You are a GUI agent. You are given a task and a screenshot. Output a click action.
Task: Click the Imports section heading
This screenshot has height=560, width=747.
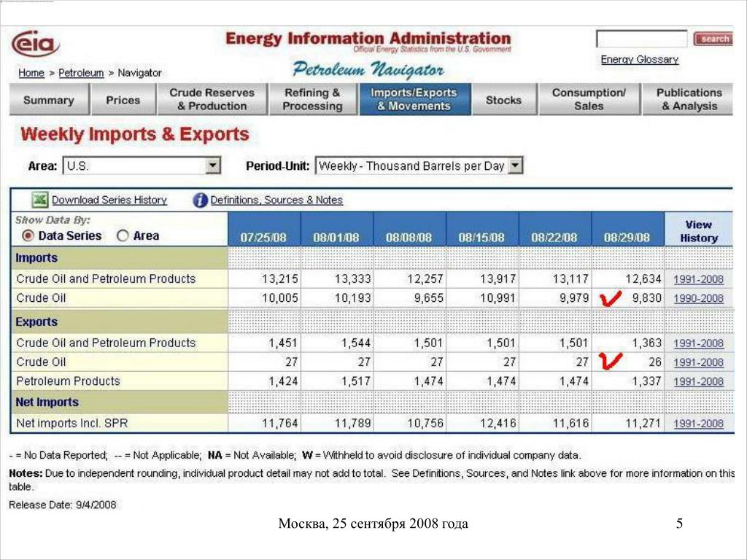36,257
